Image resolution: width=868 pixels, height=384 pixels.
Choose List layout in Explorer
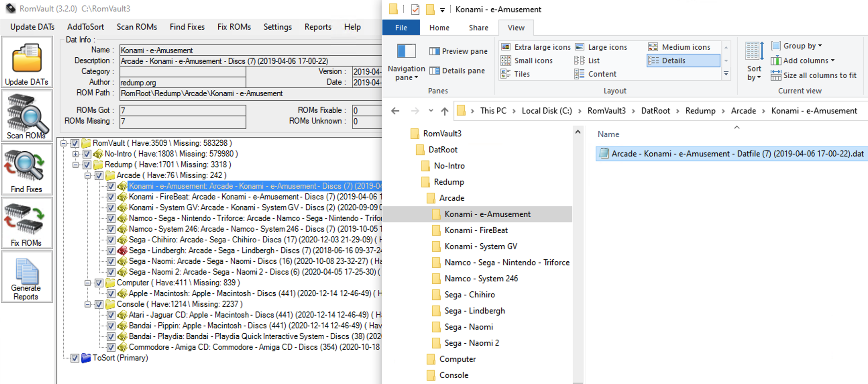tap(587, 61)
